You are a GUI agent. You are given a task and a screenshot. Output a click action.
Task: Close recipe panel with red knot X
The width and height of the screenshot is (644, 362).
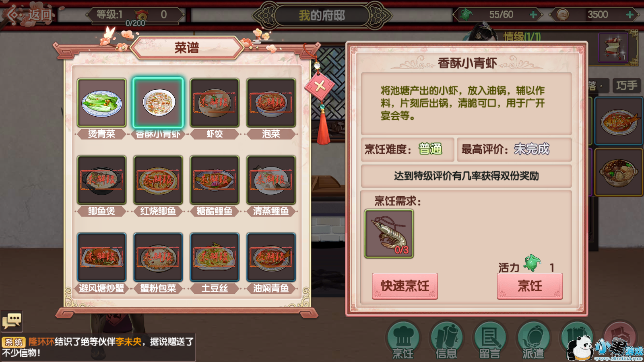[x=320, y=86]
